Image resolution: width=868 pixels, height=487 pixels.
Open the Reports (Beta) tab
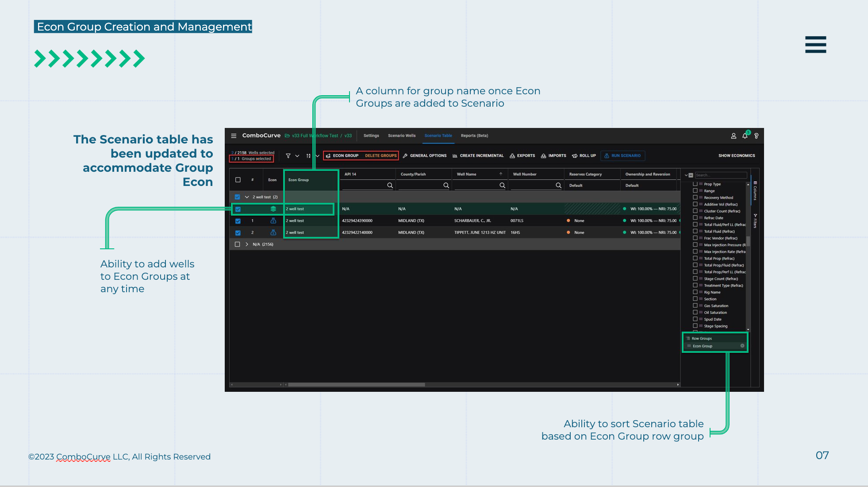(474, 136)
